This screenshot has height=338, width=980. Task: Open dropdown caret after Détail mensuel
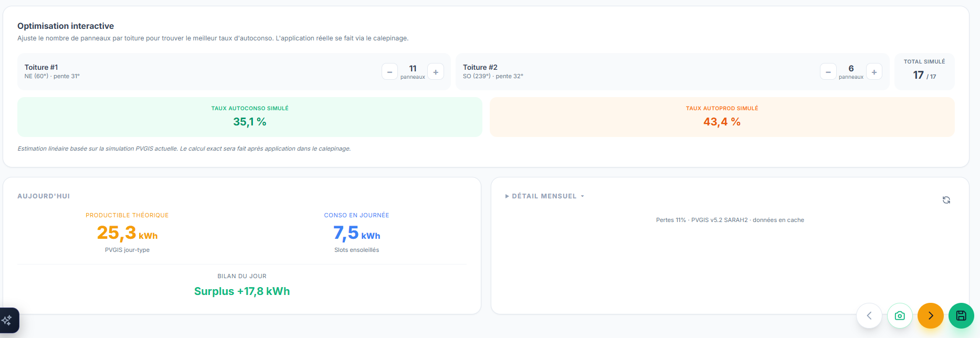[583, 196]
